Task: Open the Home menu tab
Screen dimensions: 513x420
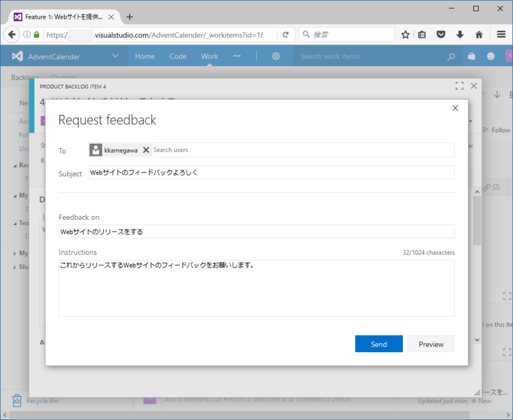Action: tap(145, 56)
